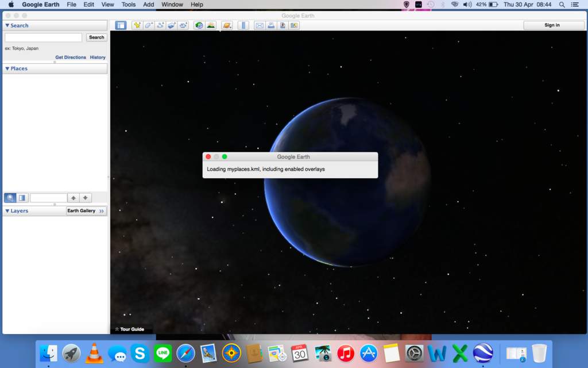Move selection up in Places
Viewport: 588px width, 368px height.
point(73,198)
